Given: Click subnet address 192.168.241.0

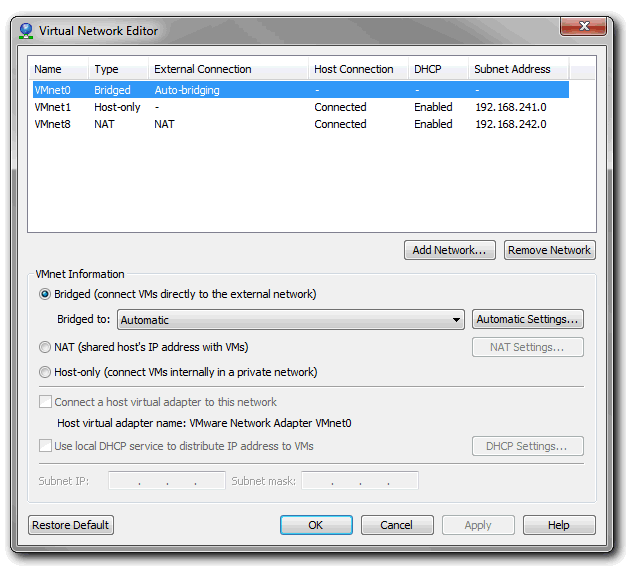Looking at the screenshot, I should pos(511,107).
